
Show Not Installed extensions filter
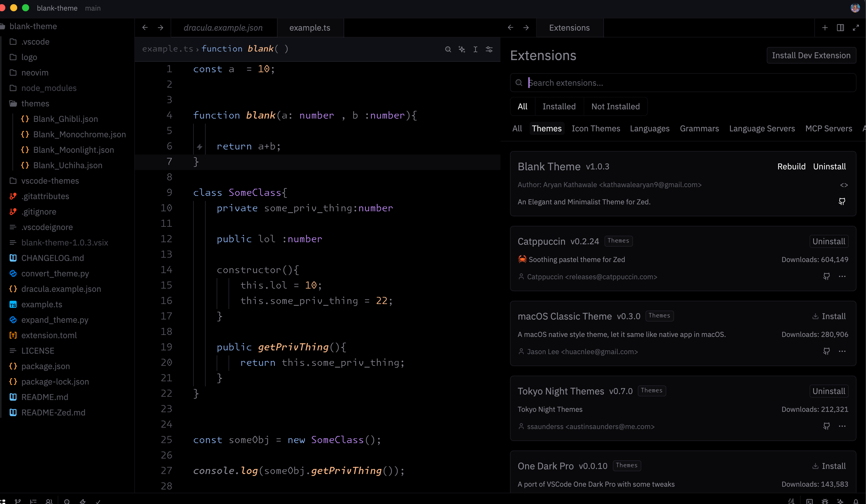(x=615, y=106)
